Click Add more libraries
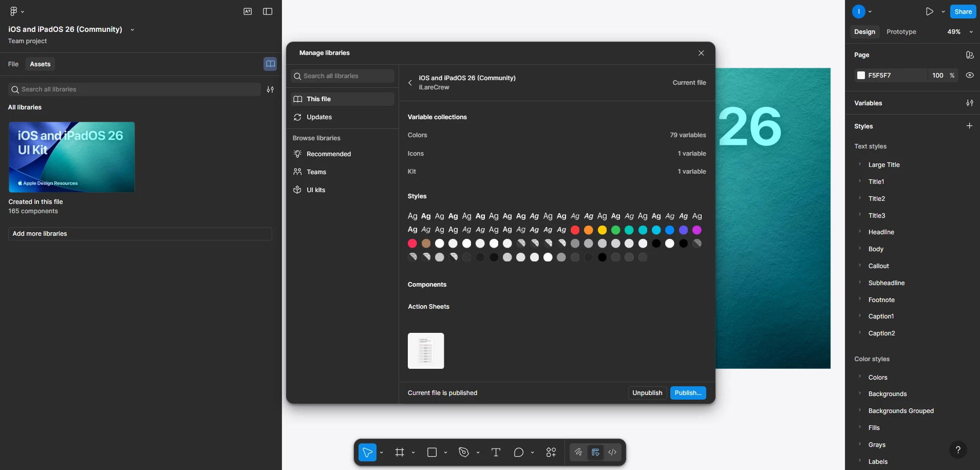 tap(140, 234)
